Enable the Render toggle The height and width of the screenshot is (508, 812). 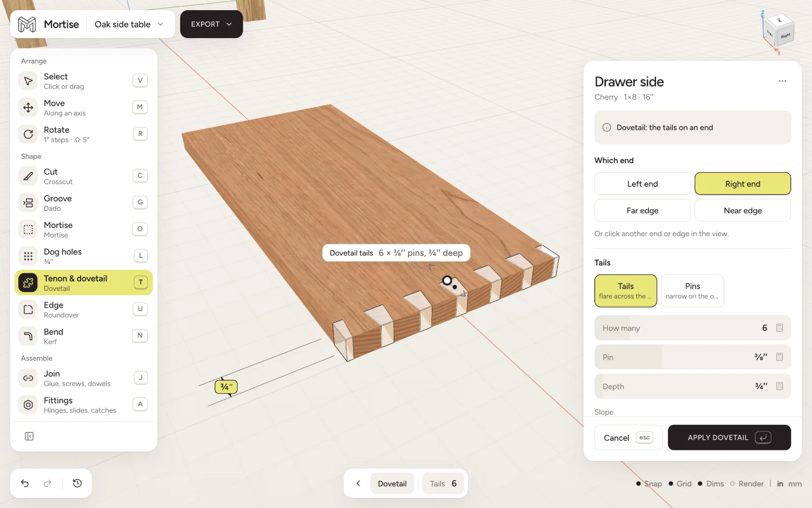pyautogui.click(x=747, y=484)
